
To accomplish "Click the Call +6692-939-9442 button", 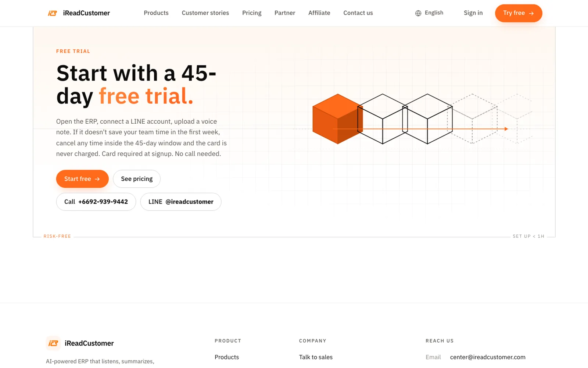I will coord(96,202).
